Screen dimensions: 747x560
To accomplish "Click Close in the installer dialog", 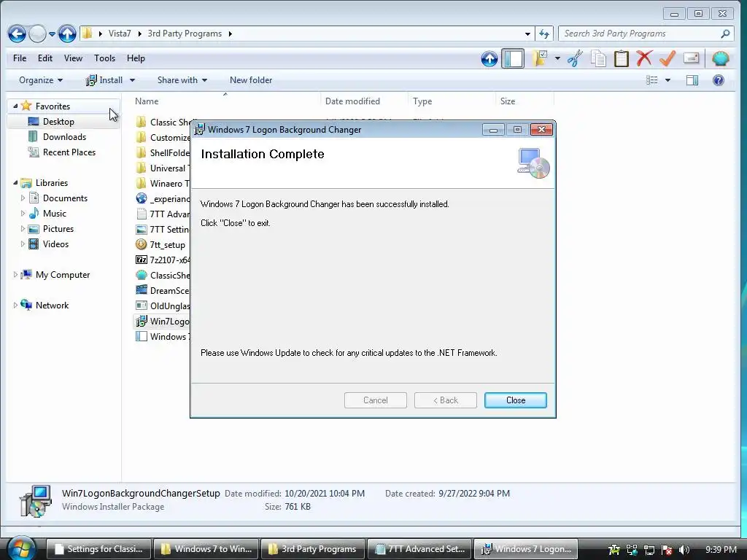I will tap(516, 400).
